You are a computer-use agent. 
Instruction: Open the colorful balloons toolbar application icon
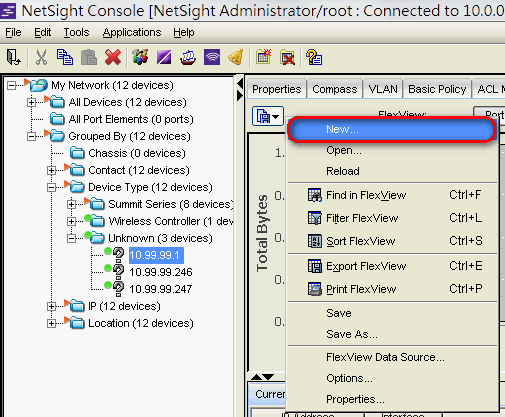pos(140,57)
